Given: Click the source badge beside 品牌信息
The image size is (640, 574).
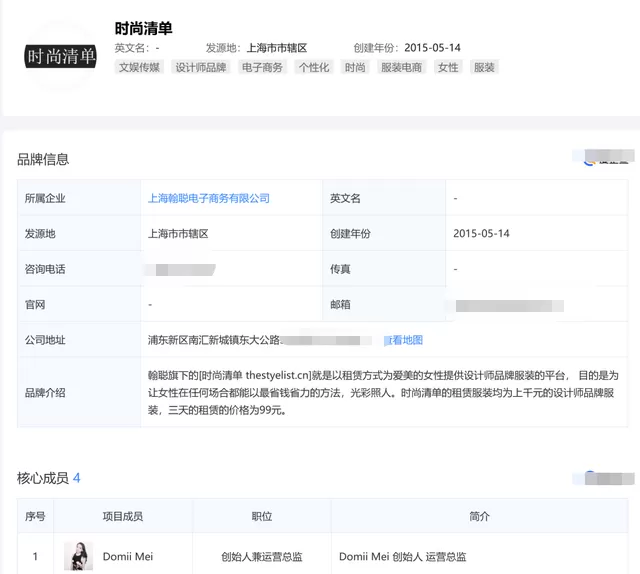Looking at the screenshot, I should pyautogui.click(x=603, y=157).
